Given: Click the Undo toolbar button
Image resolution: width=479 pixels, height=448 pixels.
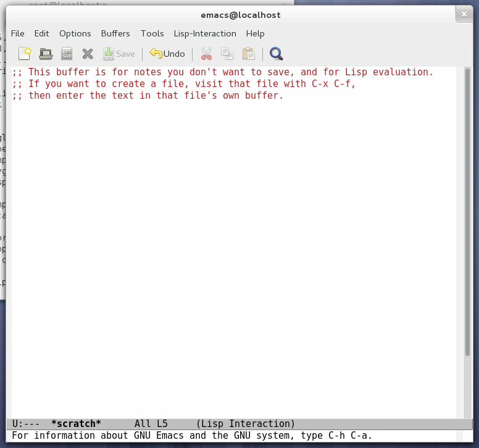Looking at the screenshot, I should (x=167, y=54).
